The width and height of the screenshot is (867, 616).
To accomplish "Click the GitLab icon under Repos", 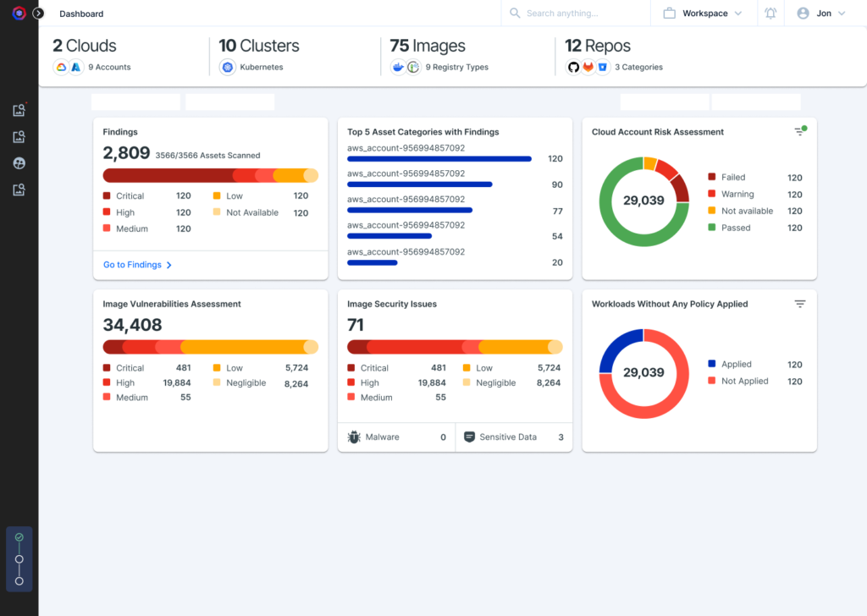I will 588,68.
